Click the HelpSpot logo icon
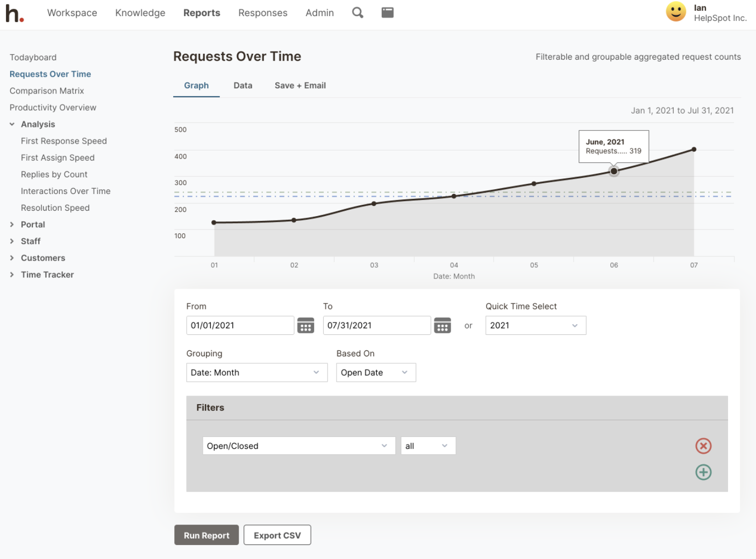 15,13
